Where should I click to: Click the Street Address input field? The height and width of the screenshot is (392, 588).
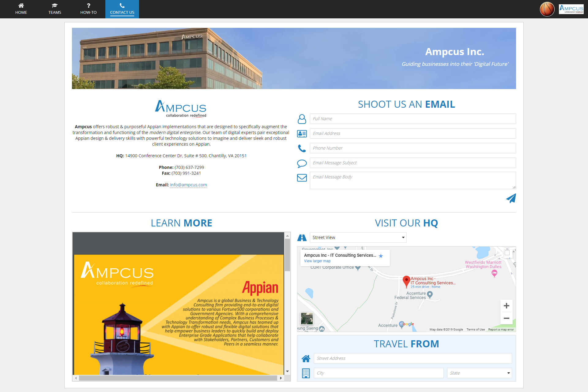click(x=413, y=358)
